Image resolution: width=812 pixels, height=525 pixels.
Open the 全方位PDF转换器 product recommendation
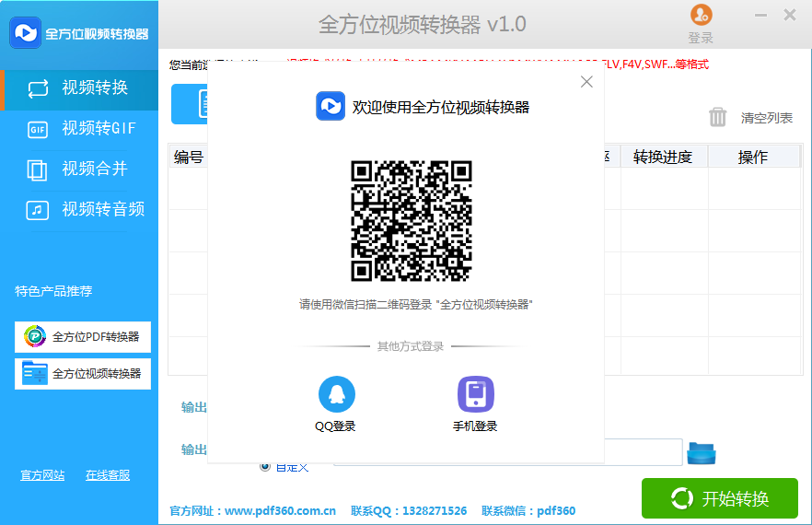point(83,337)
